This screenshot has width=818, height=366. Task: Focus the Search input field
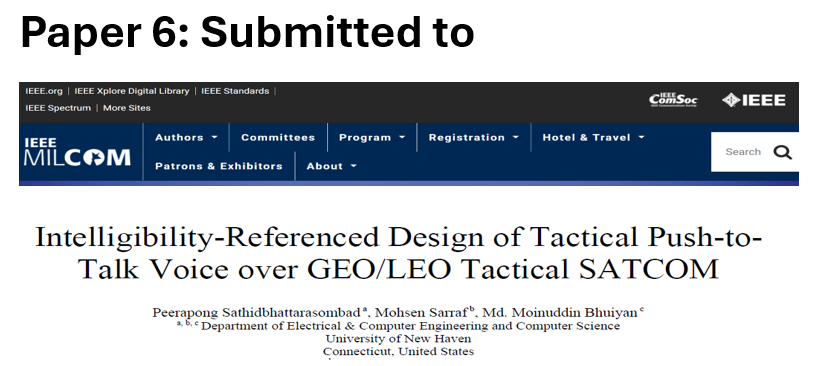[743, 152]
